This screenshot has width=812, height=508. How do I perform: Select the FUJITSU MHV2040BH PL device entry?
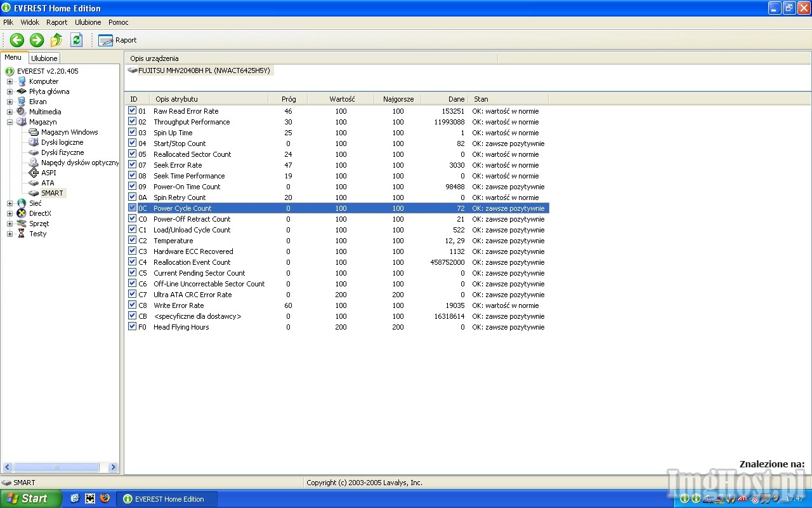pyautogui.click(x=200, y=70)
